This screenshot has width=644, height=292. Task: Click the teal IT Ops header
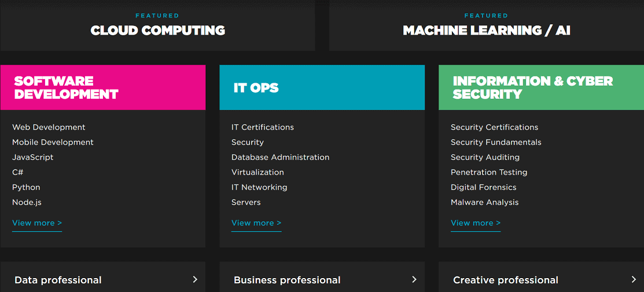point(322,87)
